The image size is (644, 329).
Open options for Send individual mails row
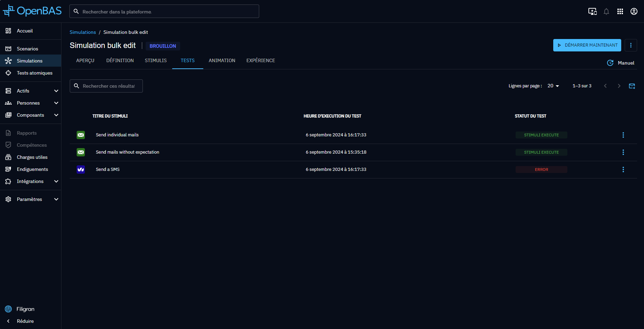tap(623, 135)
